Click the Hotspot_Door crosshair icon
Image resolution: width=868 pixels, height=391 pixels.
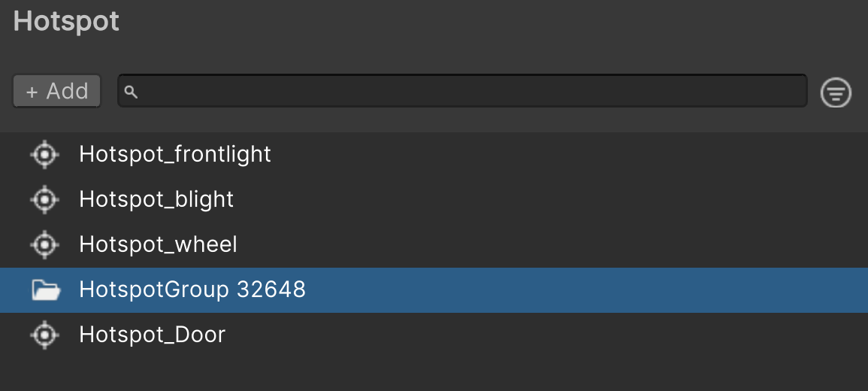point(44,335)
